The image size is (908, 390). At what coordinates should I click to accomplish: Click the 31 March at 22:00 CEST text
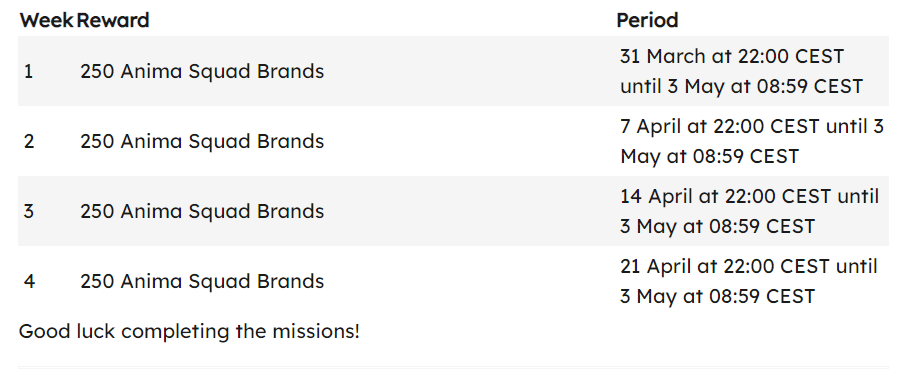coord(732,57)
